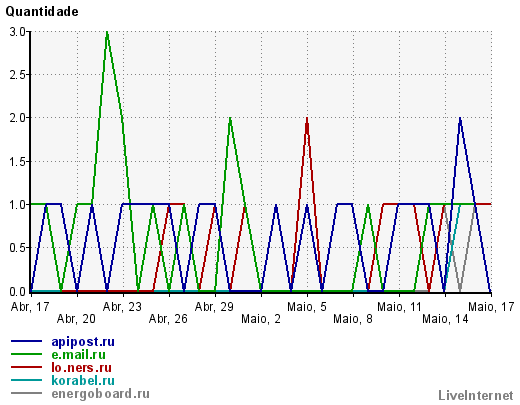Click the Abr, 23 axis date label
Viewport: 520px width, 405px height.
tap(122, 307)
